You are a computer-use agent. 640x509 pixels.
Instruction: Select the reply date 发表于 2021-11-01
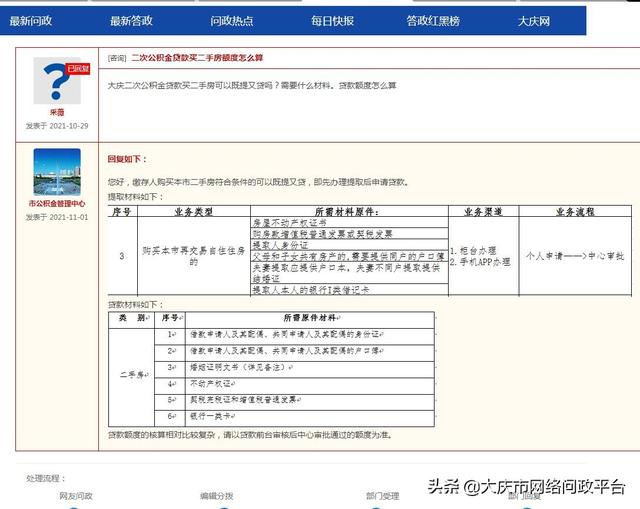point(57,217)
